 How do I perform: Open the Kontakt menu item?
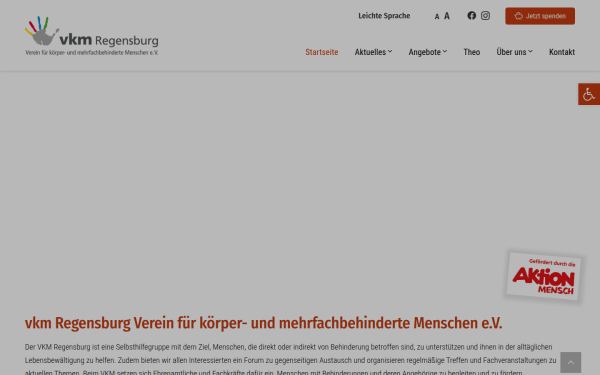[x=562, y=52]
